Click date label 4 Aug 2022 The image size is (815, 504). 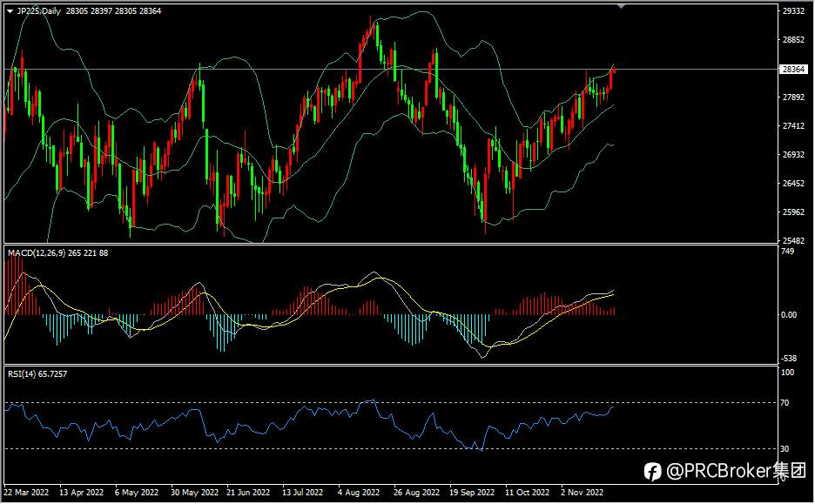tap(359, 492)
